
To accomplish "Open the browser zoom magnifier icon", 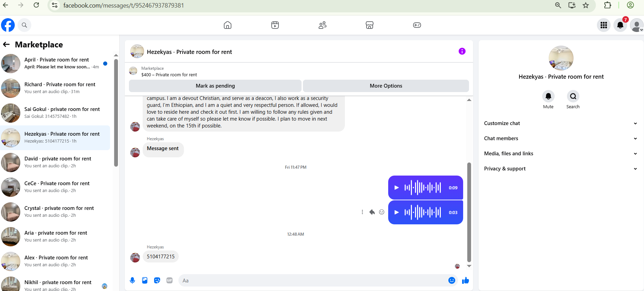I will [x=558, y=5].
